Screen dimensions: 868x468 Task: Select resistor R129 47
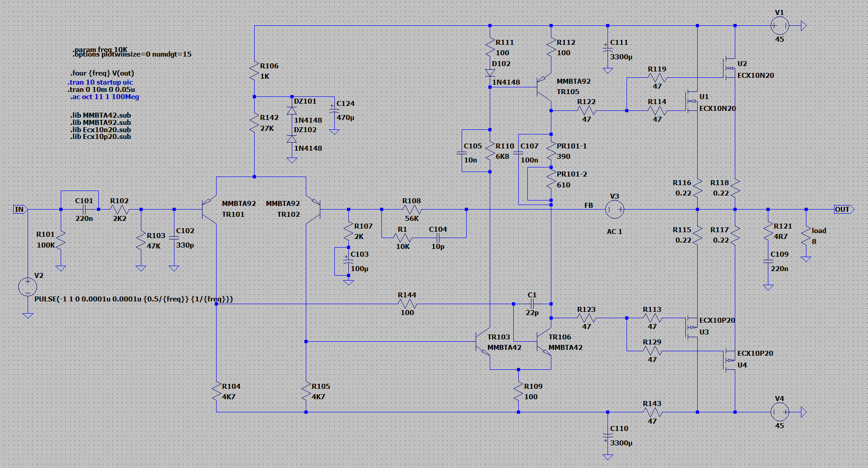(652, 351)
